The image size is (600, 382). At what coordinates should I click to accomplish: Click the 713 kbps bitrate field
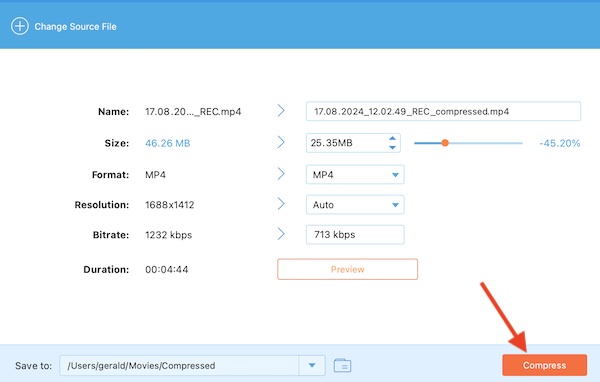point(355,235)
